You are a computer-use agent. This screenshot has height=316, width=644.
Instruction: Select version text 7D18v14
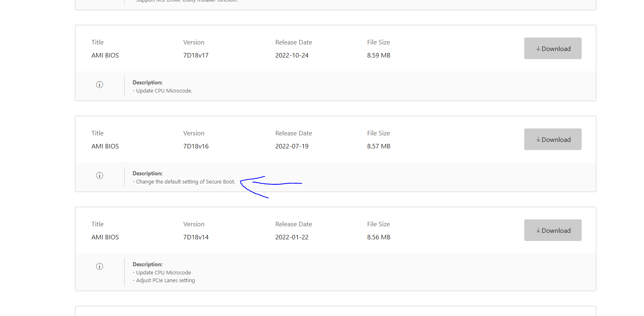coord(196,237)
